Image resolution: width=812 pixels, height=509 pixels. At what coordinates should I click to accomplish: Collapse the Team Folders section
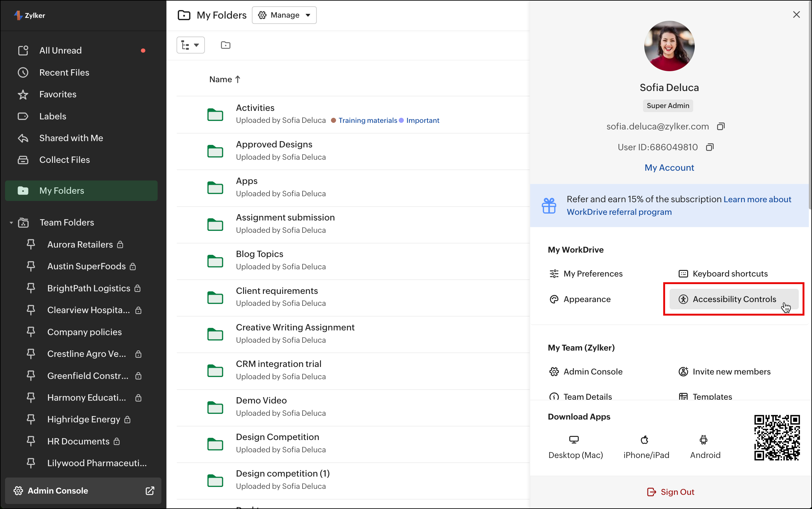(11, 222)
